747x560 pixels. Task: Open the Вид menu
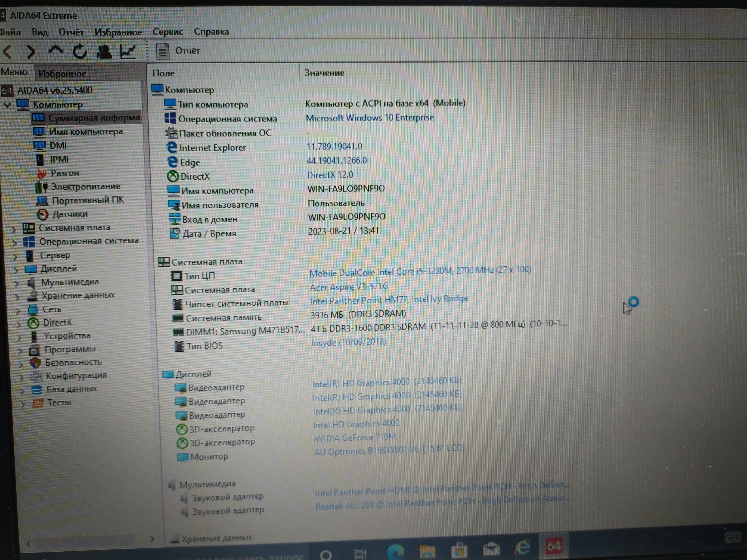(x=40, y=32)
